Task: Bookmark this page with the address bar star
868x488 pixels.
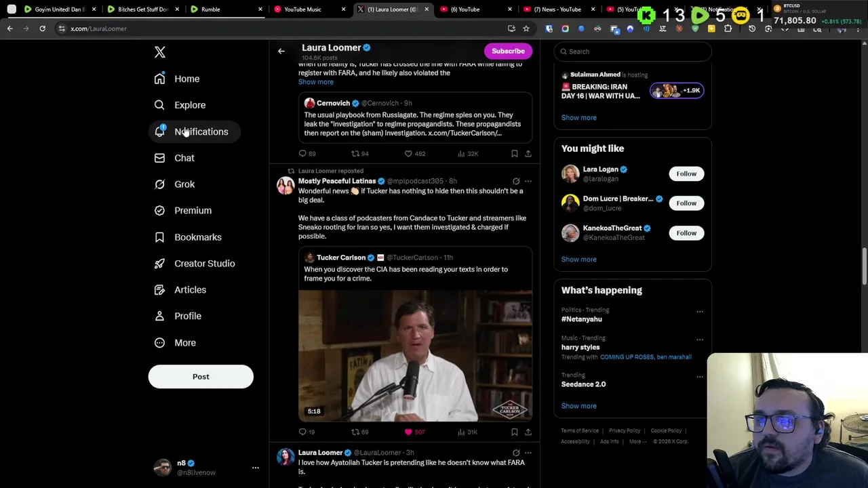Action: (526, 28)
